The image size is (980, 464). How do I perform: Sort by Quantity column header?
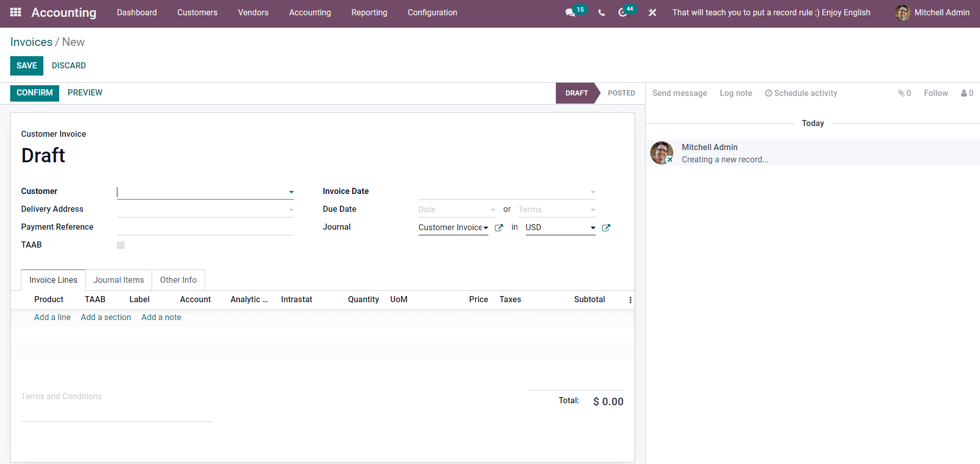pos(363,300)
